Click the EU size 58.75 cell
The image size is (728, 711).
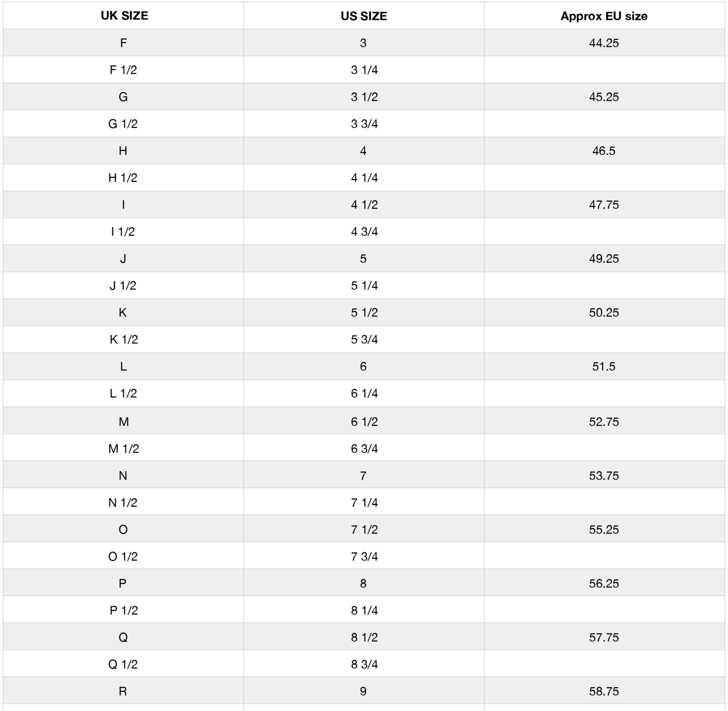pyautogui.click(x=604, y=692)
